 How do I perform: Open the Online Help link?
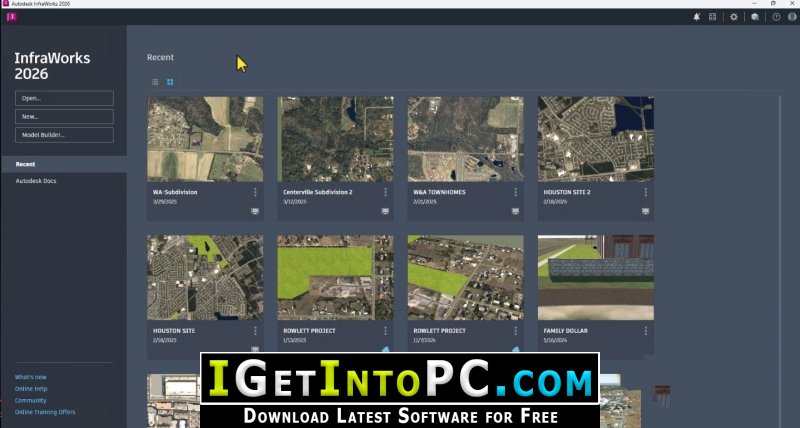tap(31, 389)
